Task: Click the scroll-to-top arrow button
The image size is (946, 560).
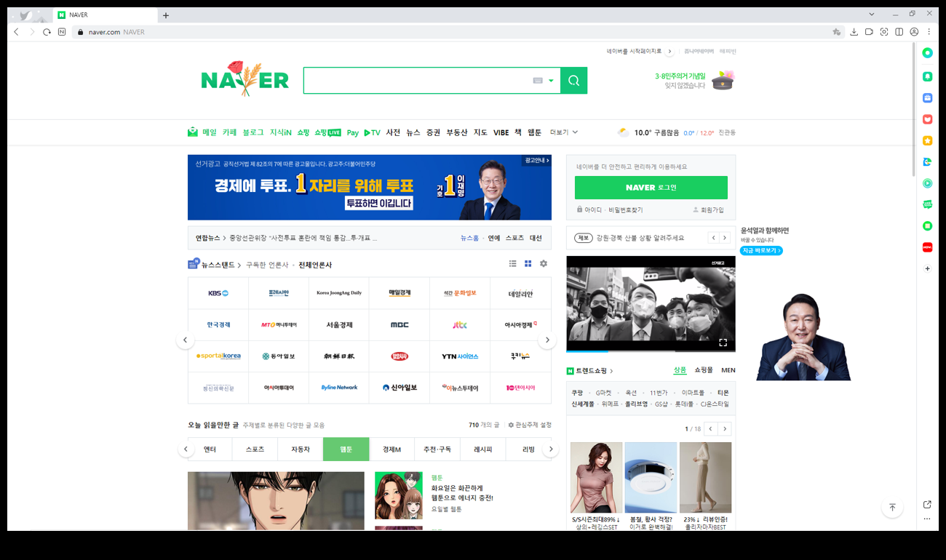Action: pos(891,508)
